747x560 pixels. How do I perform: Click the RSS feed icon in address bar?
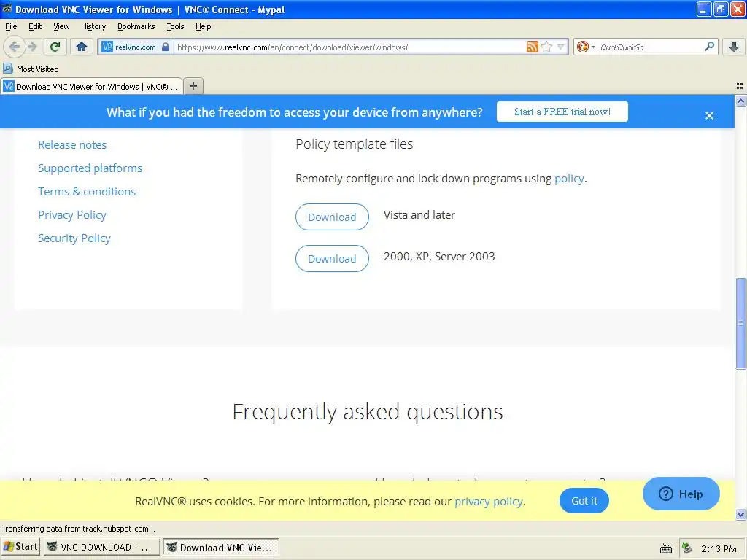532,47
